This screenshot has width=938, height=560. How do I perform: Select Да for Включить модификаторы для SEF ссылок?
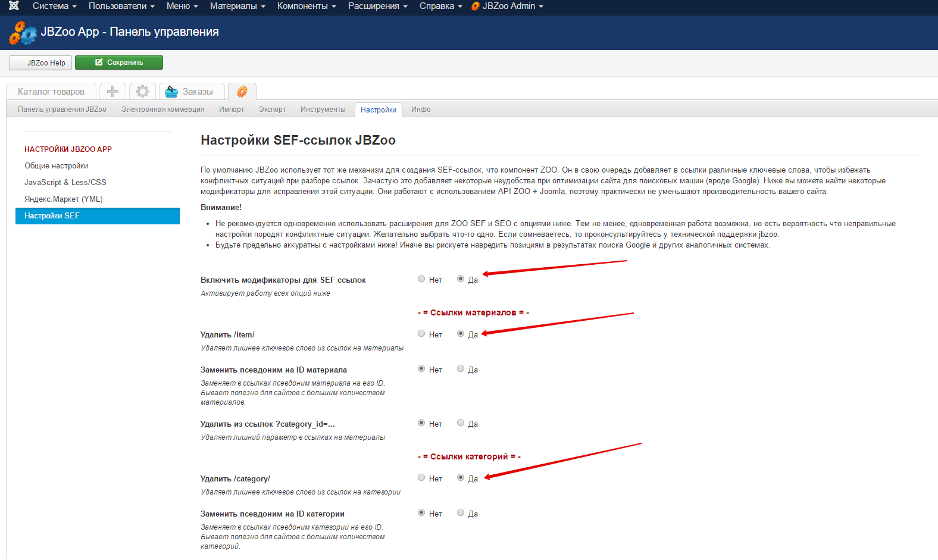461,279
